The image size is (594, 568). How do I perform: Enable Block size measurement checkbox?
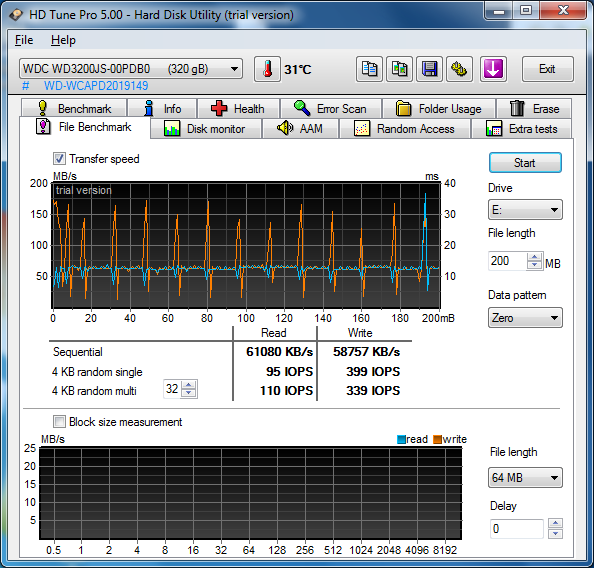click(x=59, y=421)
